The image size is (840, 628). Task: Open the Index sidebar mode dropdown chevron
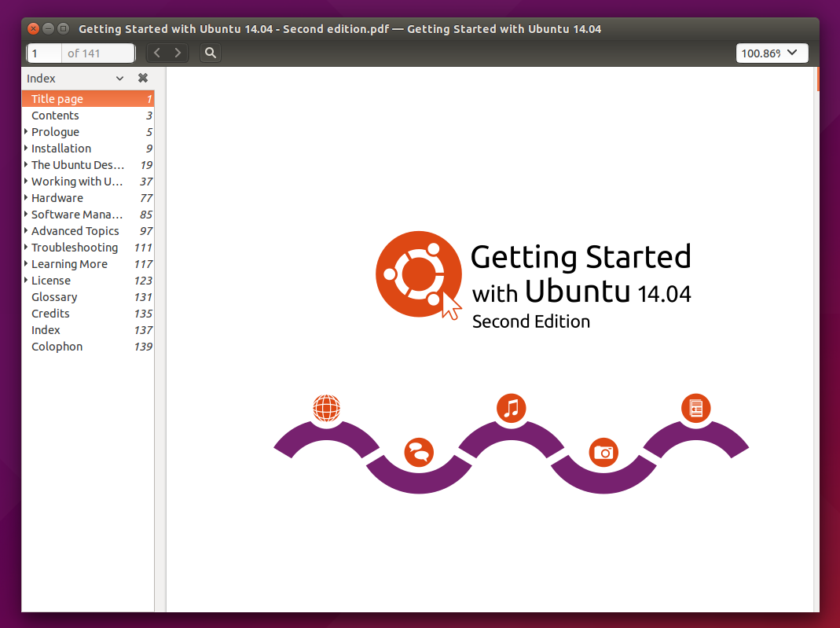pyautogui.click(x=119, y=78)
